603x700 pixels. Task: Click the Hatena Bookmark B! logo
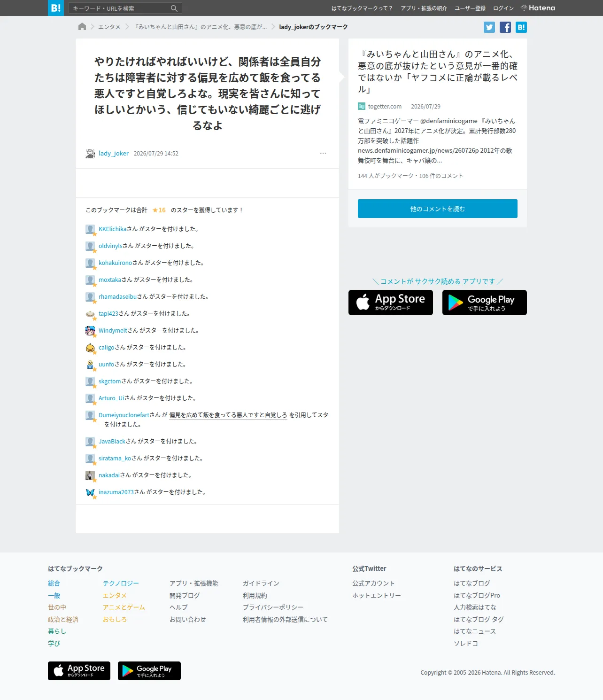(55, 8)
